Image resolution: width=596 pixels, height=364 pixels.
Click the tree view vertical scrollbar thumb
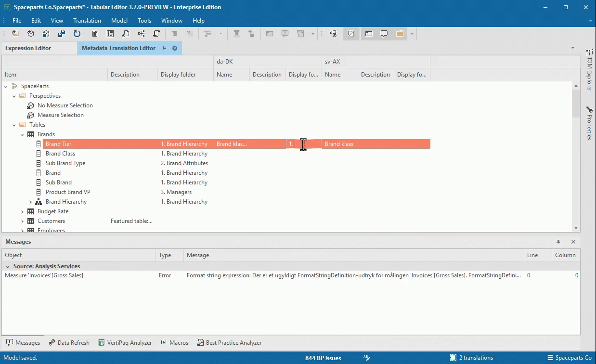click(576, 104)
